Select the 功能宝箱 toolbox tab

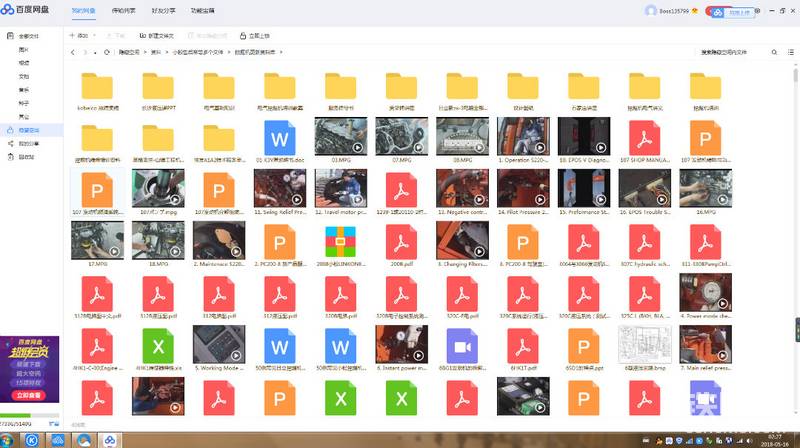point(203,11)
